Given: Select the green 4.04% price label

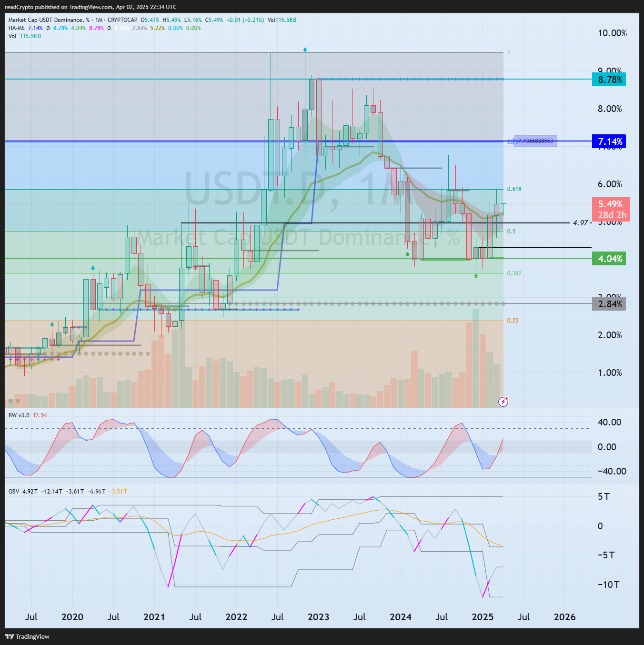Looking at the screenshot, I should pyautogui.click(x=609, y=259).
